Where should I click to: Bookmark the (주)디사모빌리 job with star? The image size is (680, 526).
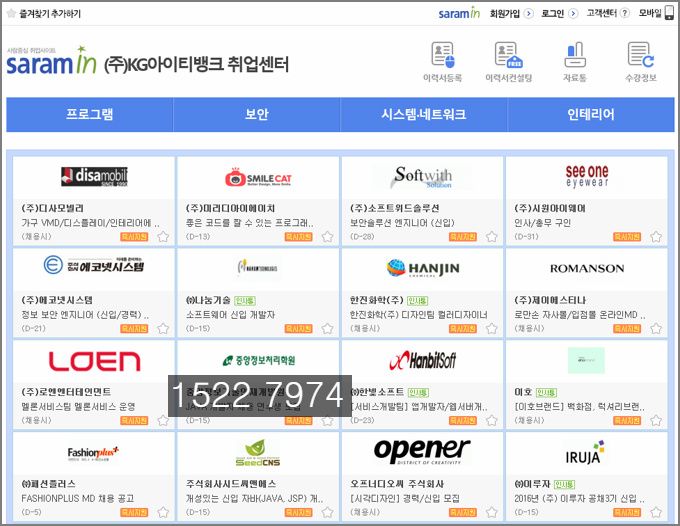[x=163, y=237]
